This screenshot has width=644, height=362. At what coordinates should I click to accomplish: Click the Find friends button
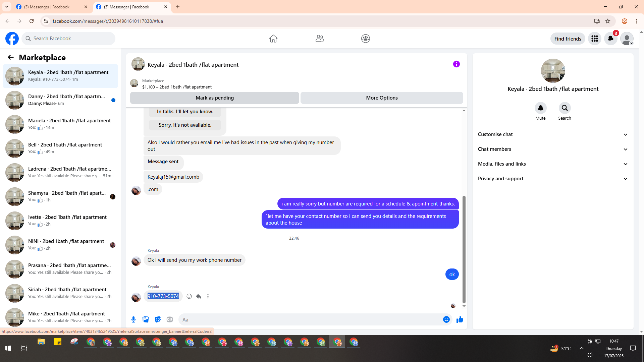point(568,39)
